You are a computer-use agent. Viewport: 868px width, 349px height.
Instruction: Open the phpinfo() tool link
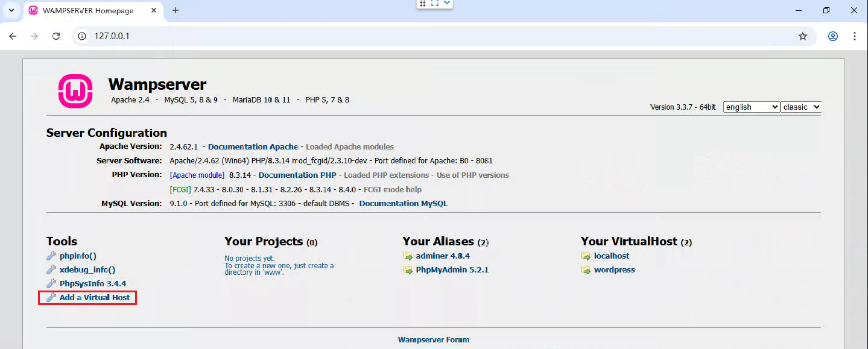coord(78,256)
